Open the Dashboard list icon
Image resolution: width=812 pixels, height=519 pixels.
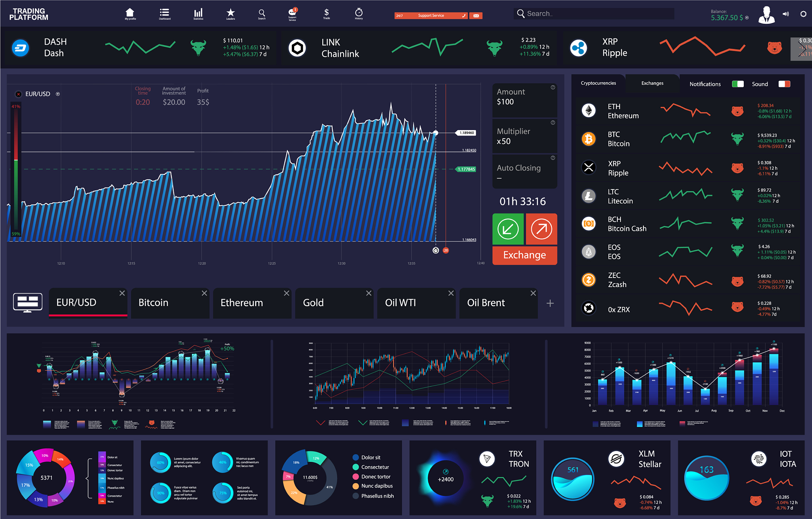(165, 13)
